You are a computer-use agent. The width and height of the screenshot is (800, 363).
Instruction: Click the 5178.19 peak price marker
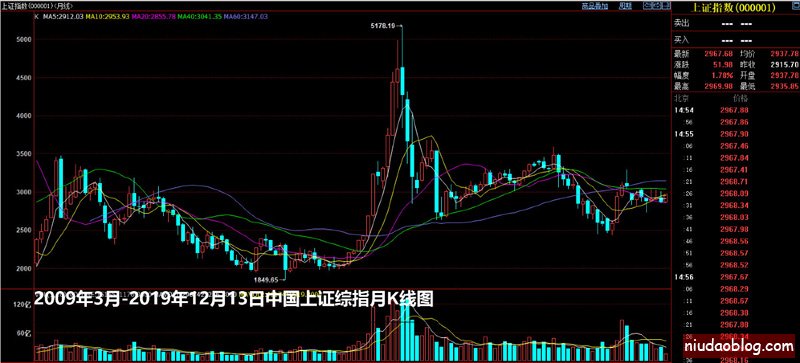pos(383,25)
